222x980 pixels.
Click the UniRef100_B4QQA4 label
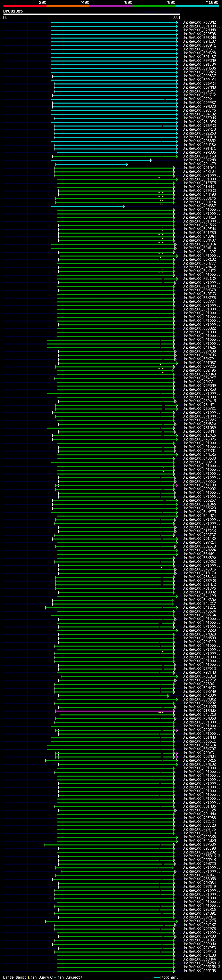[199, 237]
